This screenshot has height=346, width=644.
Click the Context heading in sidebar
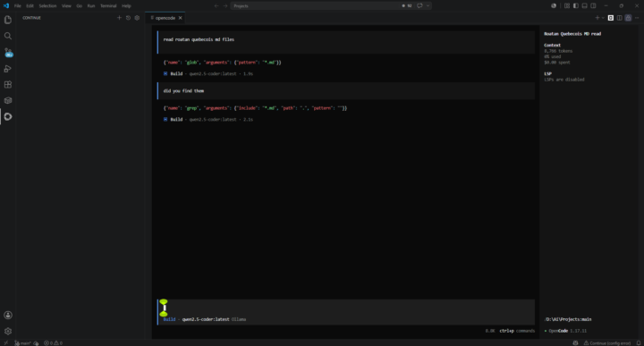coord(553,45)
